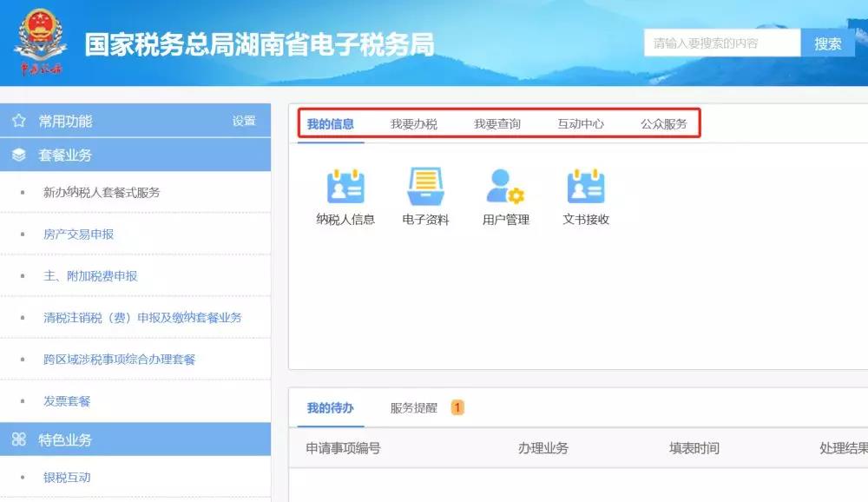The width and height of the screenshot is (868, 502).
Task: Click the 设置 link in 常用功能
Action: tap(244, 122)
